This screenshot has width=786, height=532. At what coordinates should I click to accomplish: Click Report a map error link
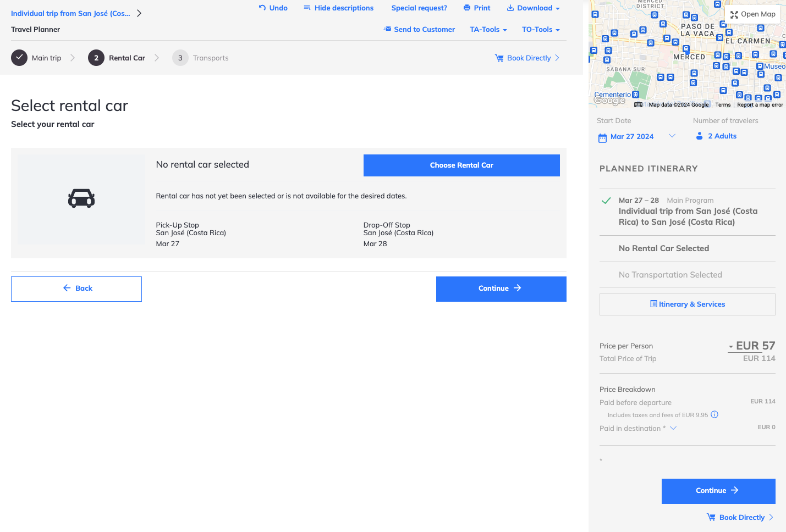click(x=760, y=104)
